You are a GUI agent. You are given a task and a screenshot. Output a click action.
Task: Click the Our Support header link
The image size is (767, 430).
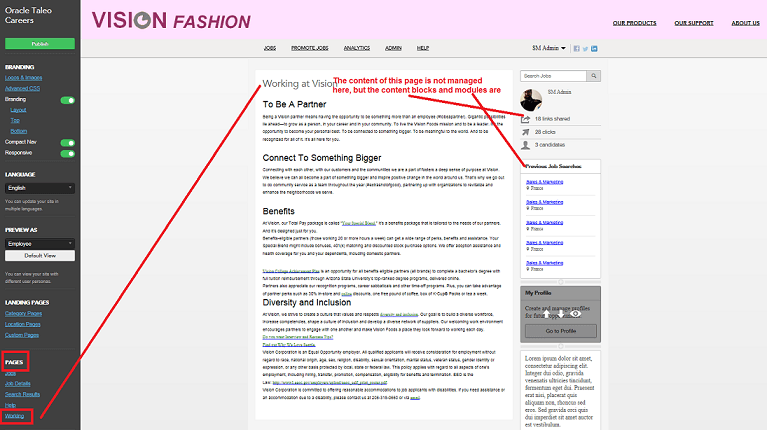point(694,23)
